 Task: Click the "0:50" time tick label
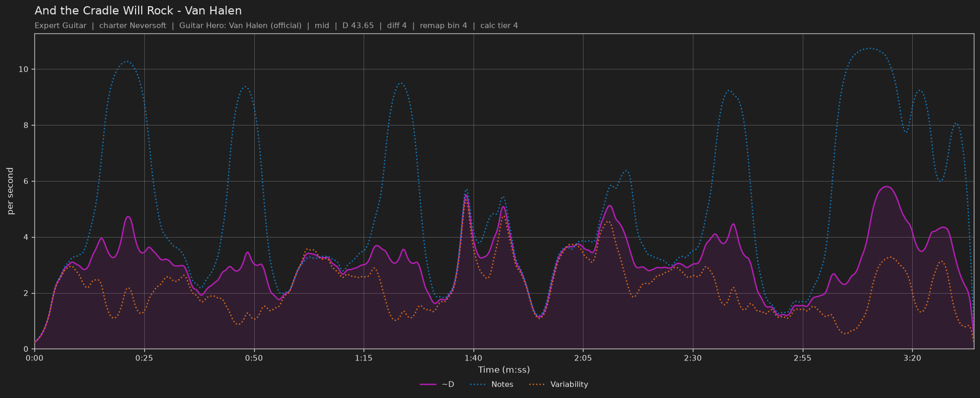tap(254, 358)
